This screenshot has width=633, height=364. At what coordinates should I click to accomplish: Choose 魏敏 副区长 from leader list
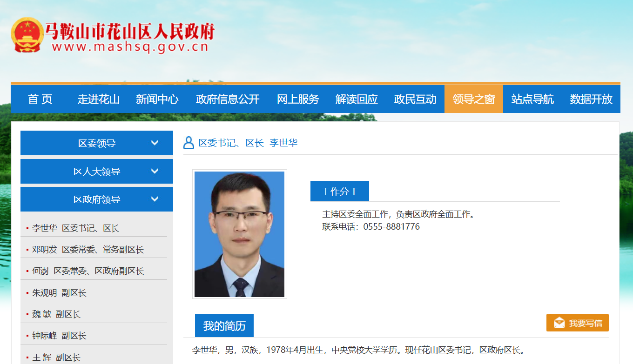click(56, 314)
